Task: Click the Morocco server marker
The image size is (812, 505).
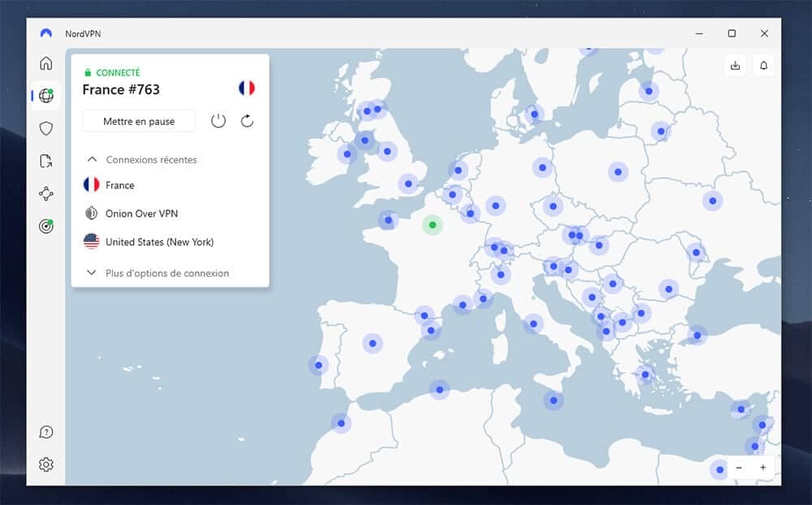Action: tap(341, 423)
